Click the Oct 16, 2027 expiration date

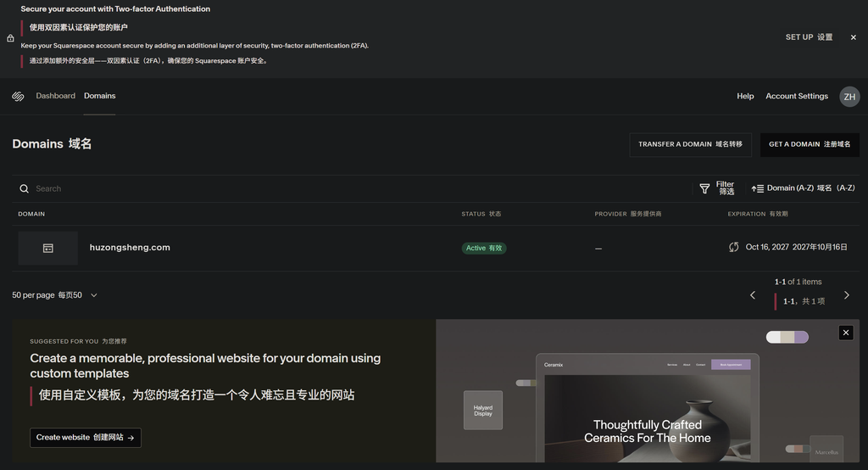point(796,247)
